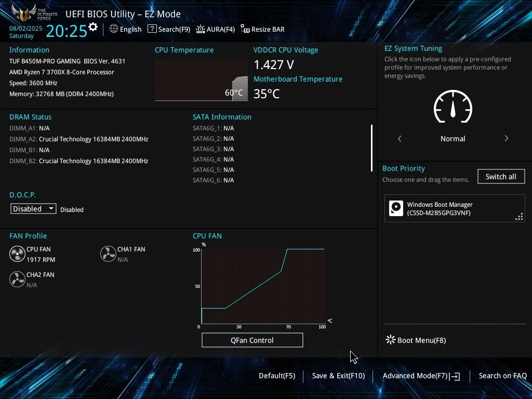
Task: Switch to next tuning profile arrow
Action: [506, 138]
